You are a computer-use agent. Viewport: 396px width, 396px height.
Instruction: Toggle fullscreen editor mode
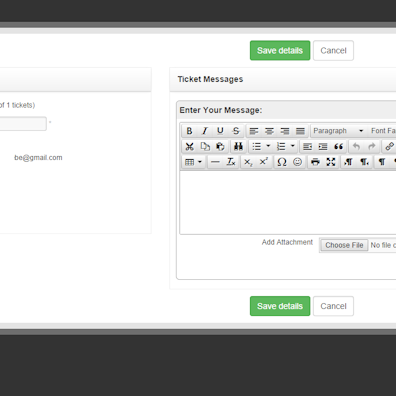point(331,162)
